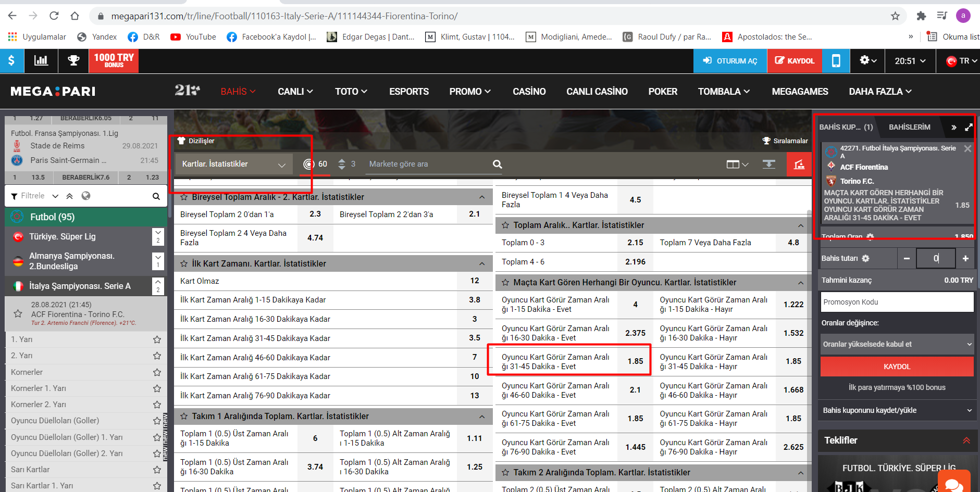Screen dimensions: 980x492
Task: Open the PROMO menu
Action: click(470, 92)
